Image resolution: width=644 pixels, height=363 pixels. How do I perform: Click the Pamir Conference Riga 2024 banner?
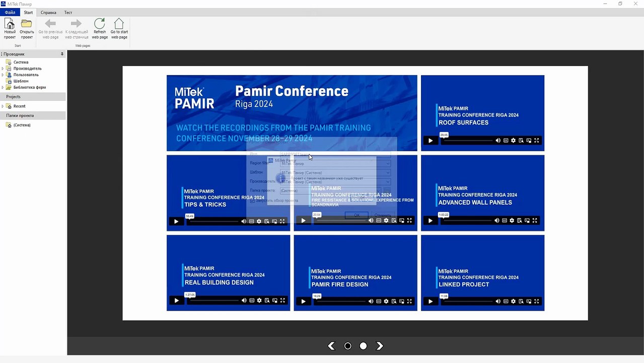click(292, 113)
